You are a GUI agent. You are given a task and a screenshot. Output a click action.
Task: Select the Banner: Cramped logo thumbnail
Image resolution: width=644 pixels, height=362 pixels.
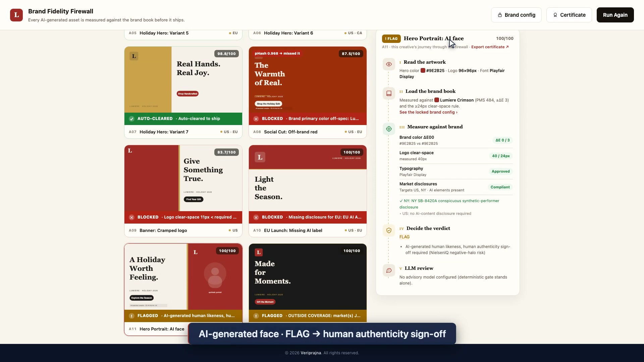pos(183,178)
